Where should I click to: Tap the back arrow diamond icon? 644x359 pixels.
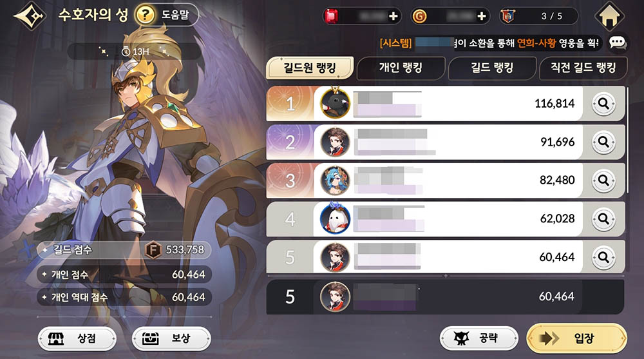(x=30, y=15)
